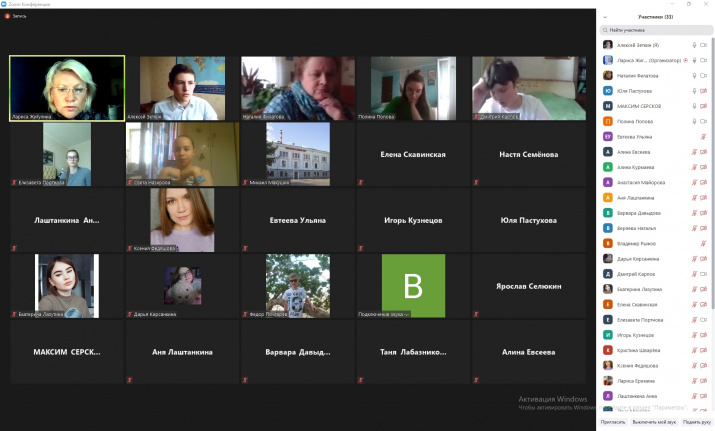Toggle muted microphone for Ксения Федяцова in list
The height and width of the screenshot is (431, 715).
coord(694,366)
